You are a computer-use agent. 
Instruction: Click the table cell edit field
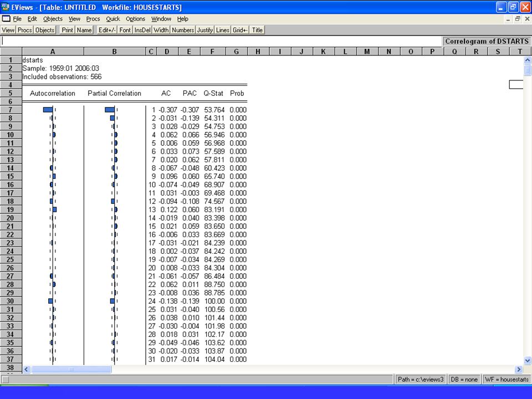[221, 42]
